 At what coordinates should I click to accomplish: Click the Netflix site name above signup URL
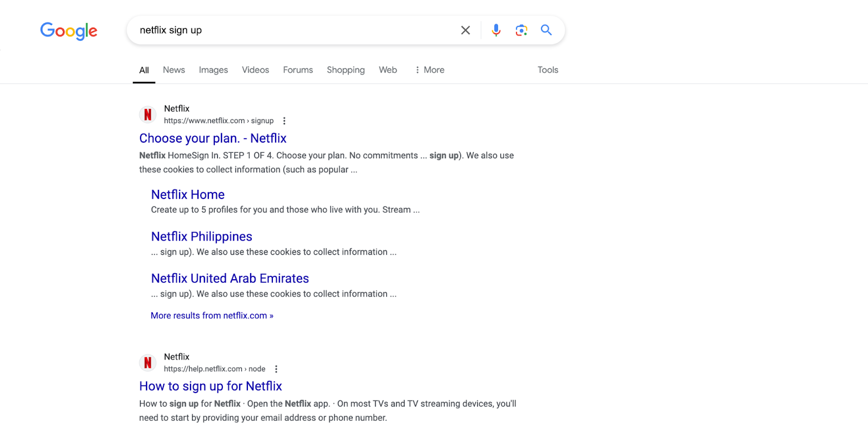(177, 108)
